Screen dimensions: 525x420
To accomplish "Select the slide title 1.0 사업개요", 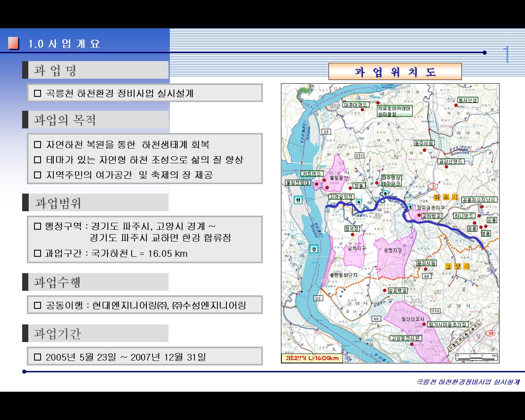I will 64,44.
